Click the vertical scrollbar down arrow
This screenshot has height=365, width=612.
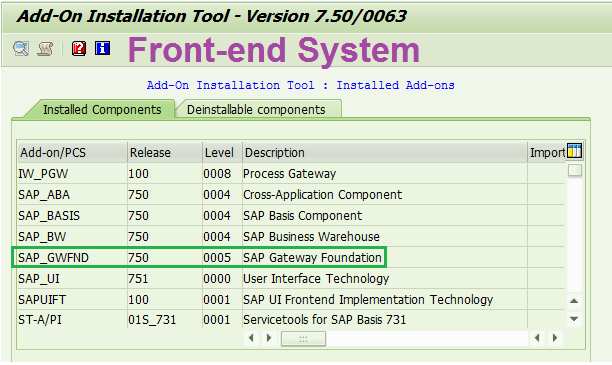click(574, 319)
